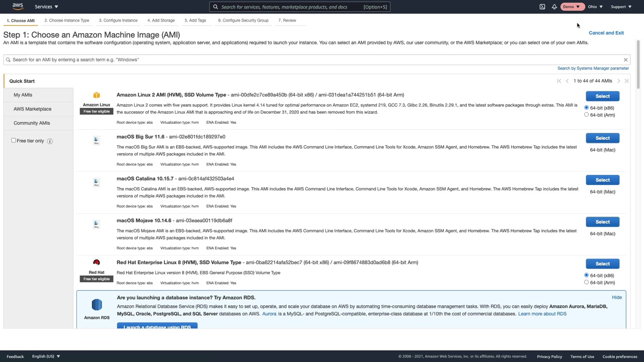The image size is (644, 362).
Task: Click the Amazon RDS database icon
Action: pyautogui.click(x=97, y=305)
